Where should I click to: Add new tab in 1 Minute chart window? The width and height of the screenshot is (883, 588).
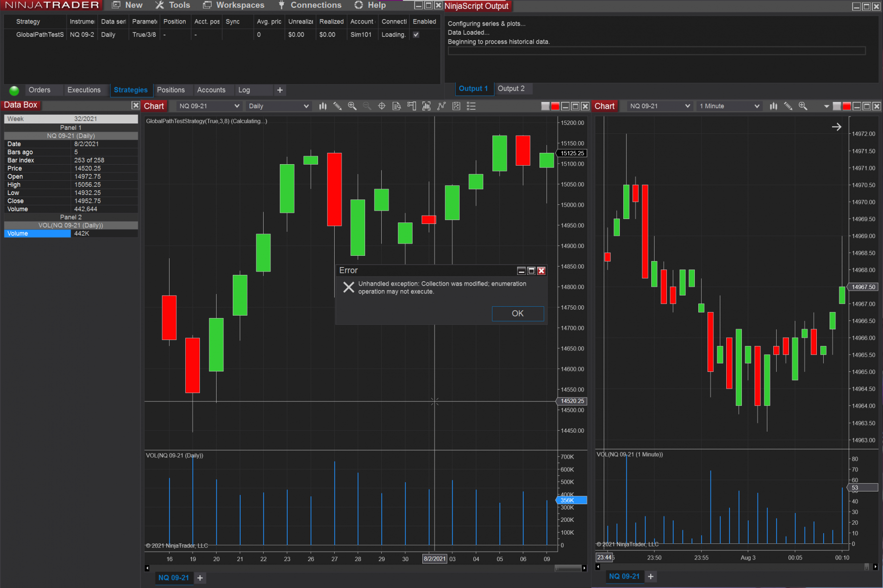click(651, 577)
